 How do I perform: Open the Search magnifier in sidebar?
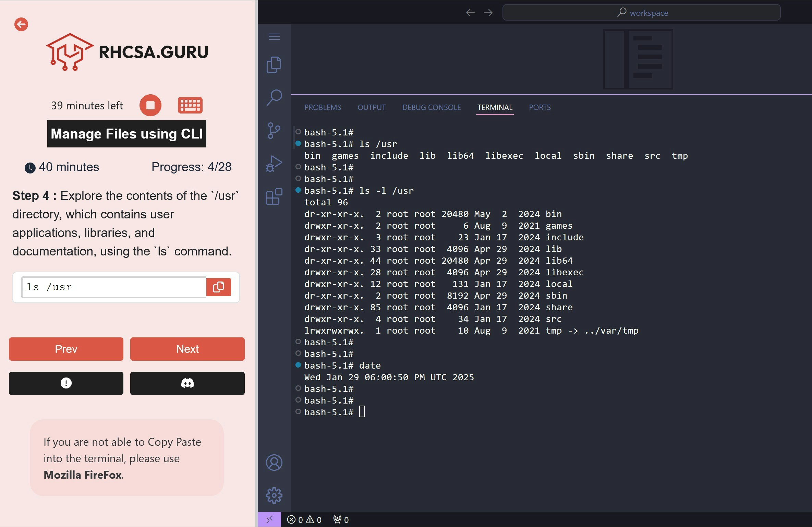pyautogui.click(x=274, y=98)
